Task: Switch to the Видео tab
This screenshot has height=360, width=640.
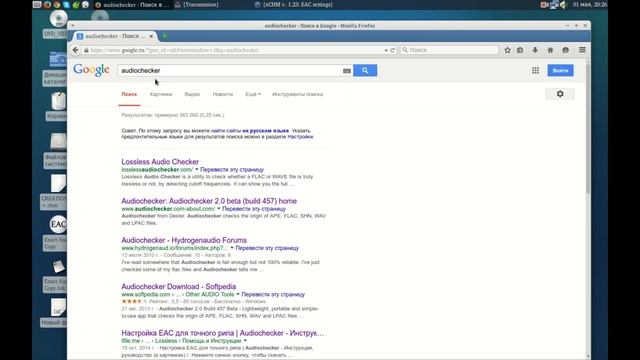Action: [x=192, y=94]
